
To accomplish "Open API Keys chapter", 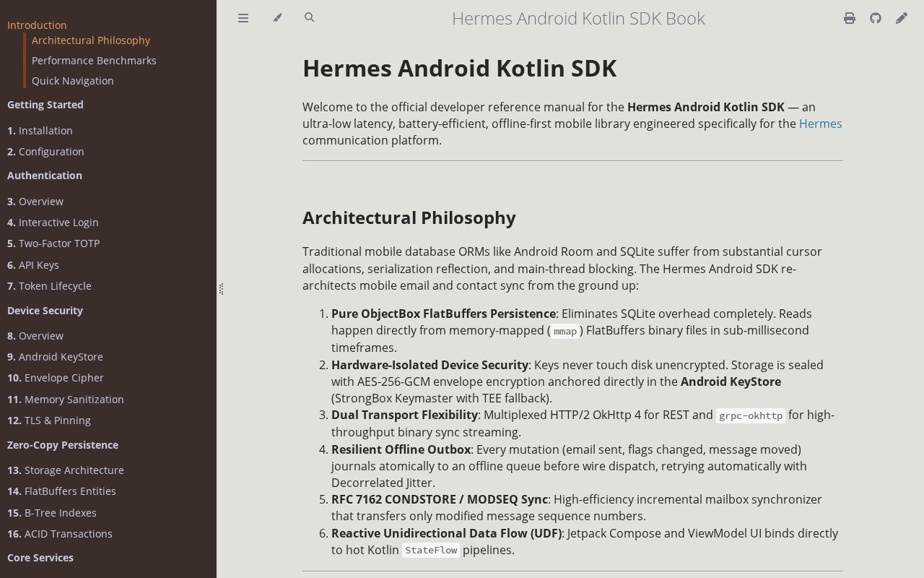I will coord(33,265).
